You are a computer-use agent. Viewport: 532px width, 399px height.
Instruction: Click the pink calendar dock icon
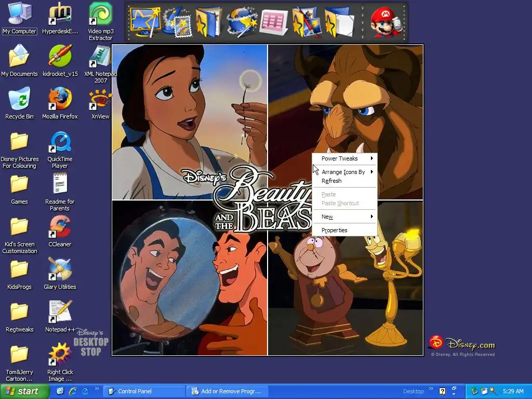click(273, 23)
